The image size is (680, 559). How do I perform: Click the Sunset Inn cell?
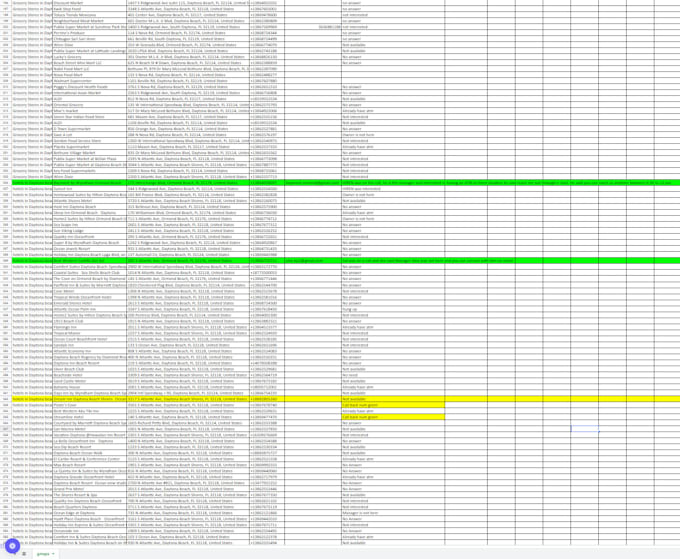(90, 189)
